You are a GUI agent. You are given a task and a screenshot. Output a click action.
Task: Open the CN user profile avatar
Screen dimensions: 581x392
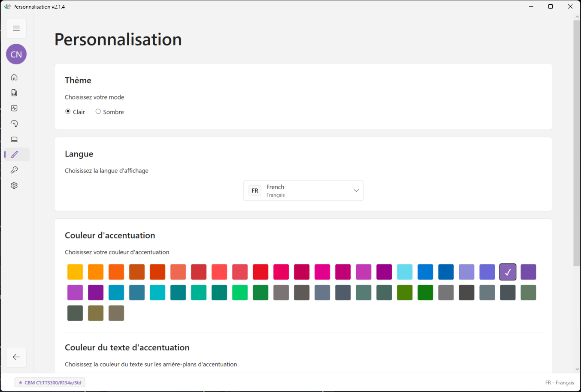pos(16,54)
